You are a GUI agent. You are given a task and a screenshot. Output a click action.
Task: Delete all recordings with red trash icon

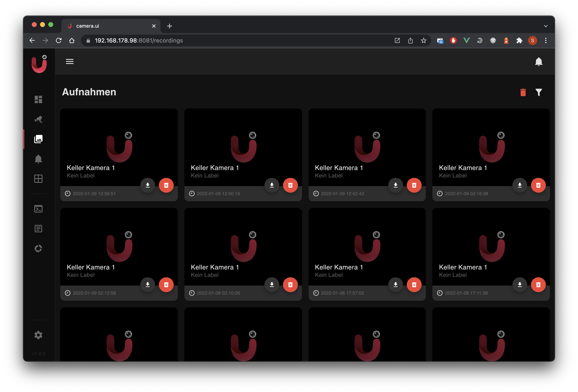[523, 92]
